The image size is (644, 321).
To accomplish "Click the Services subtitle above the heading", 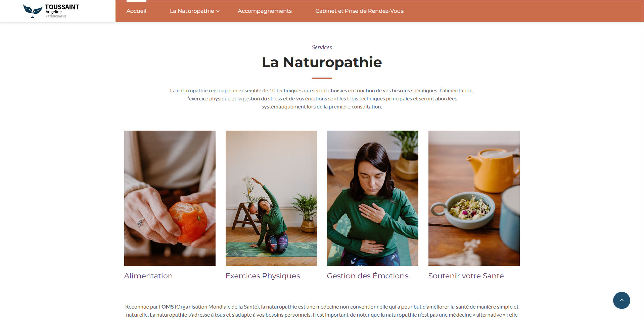I will click(x=322, y=47).
